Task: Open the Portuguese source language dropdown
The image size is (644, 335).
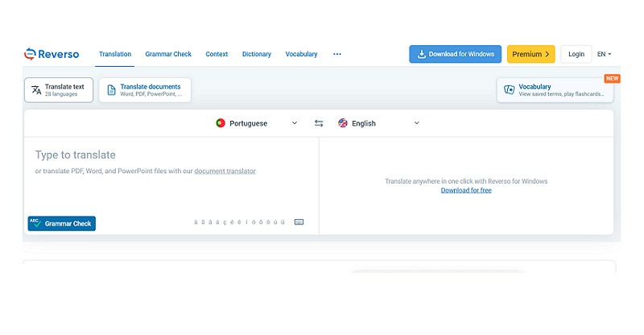Action: [x=257, y=123]
